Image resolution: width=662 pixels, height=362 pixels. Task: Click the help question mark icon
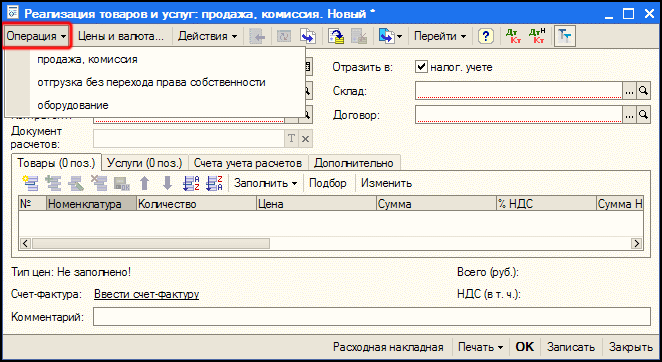coord(486,36)
